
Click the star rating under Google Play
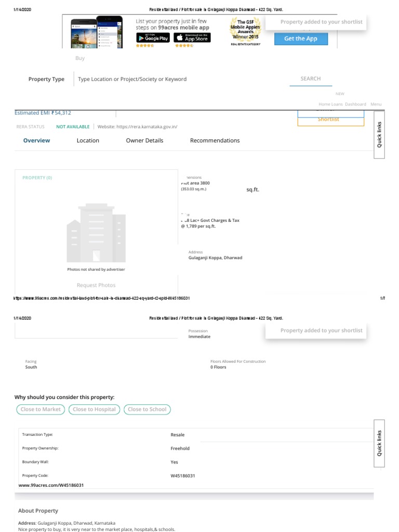click(144, 46)
